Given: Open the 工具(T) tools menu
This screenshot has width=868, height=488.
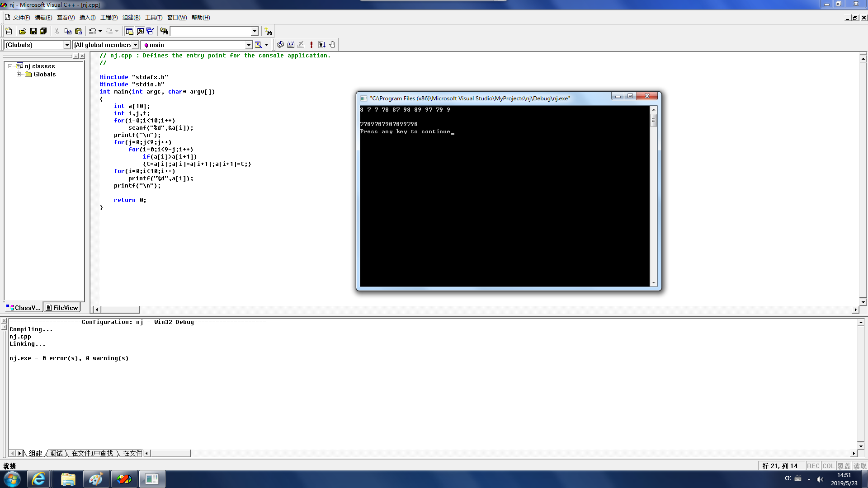Looking at the screenshot, I should point(153,18).
